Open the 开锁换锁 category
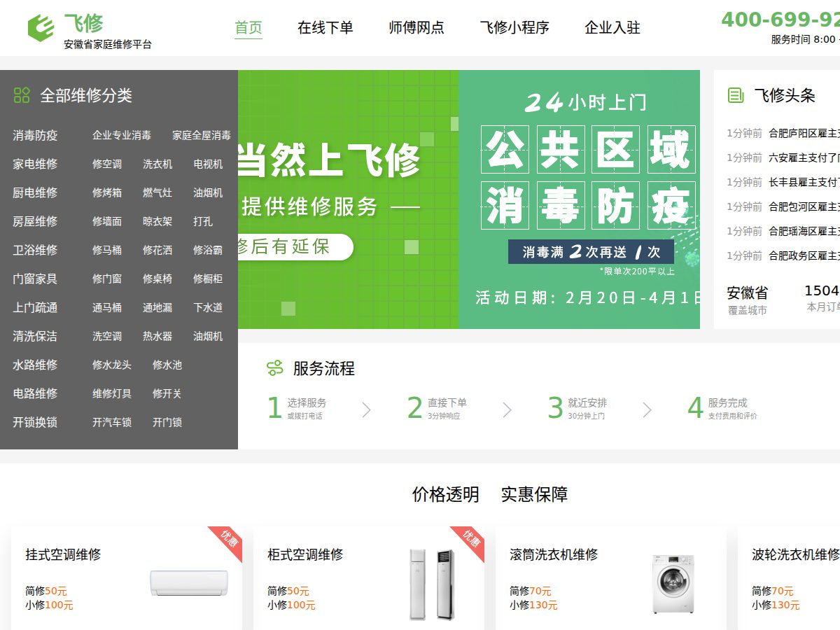 click(35, 422)
